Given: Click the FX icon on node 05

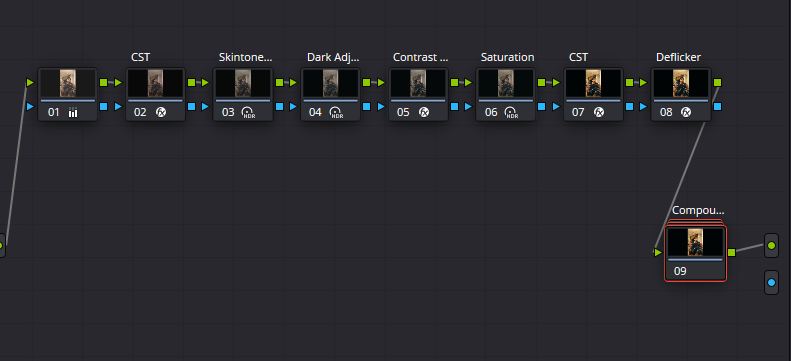Looking at the screenshot, I should pos(424,112).
